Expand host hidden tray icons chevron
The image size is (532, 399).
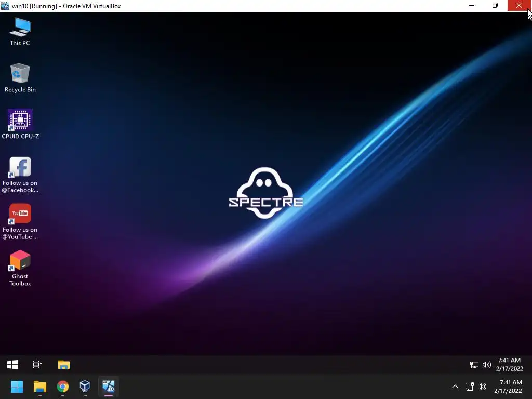pyautogui.click(x=455, y=387)
